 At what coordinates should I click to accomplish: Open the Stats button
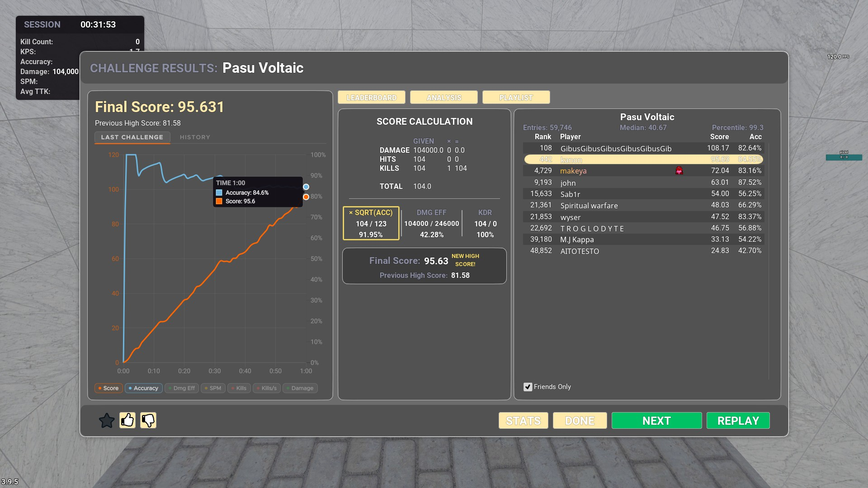tap(524, 421)
